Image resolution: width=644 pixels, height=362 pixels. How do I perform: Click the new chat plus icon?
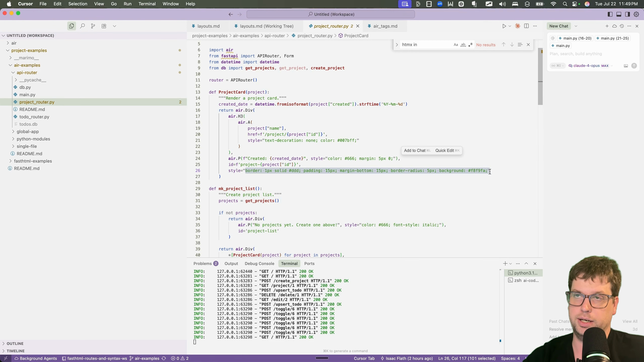click(607, 26)
